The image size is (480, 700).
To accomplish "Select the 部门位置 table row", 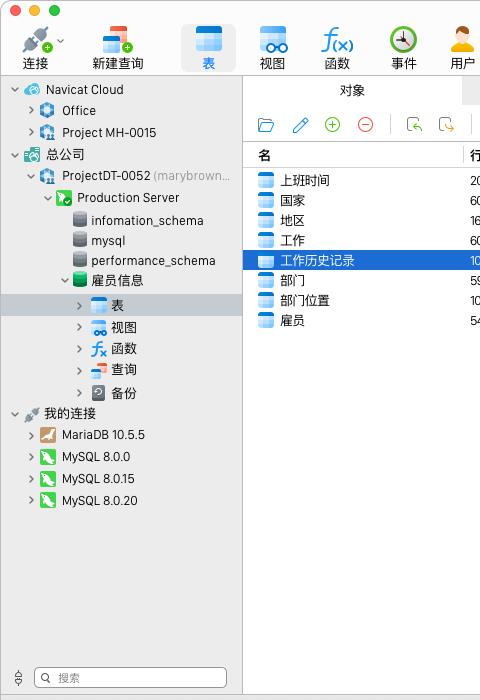I will pyautogui.click(x=361, y=300).
